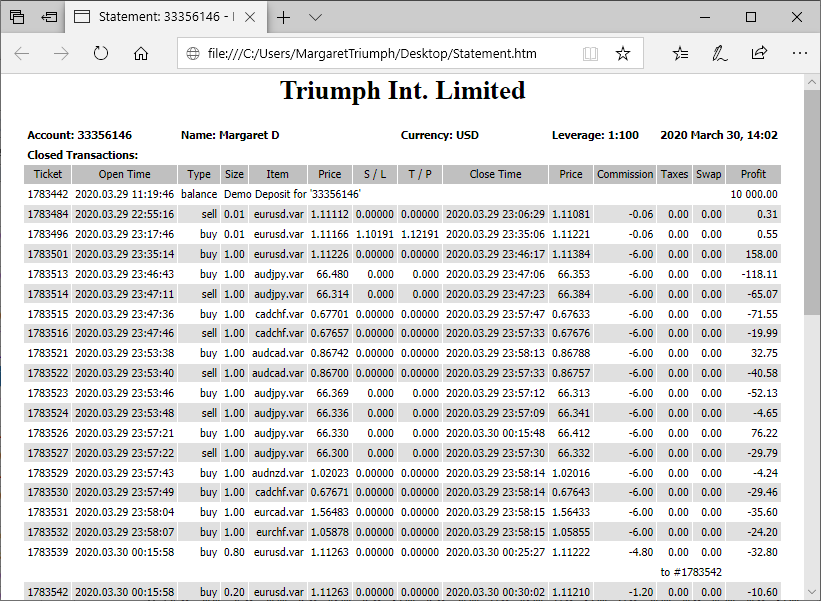Share this page icon

(759, 53)
